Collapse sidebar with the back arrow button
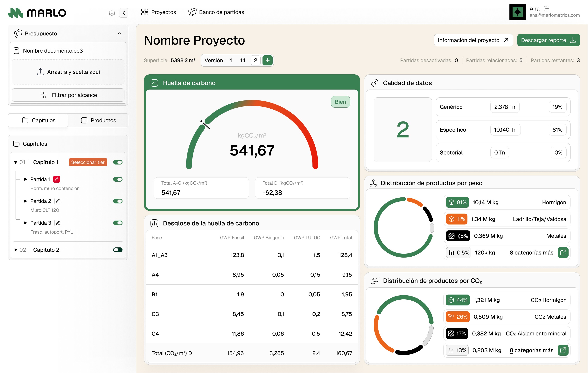 click(123, 13)
